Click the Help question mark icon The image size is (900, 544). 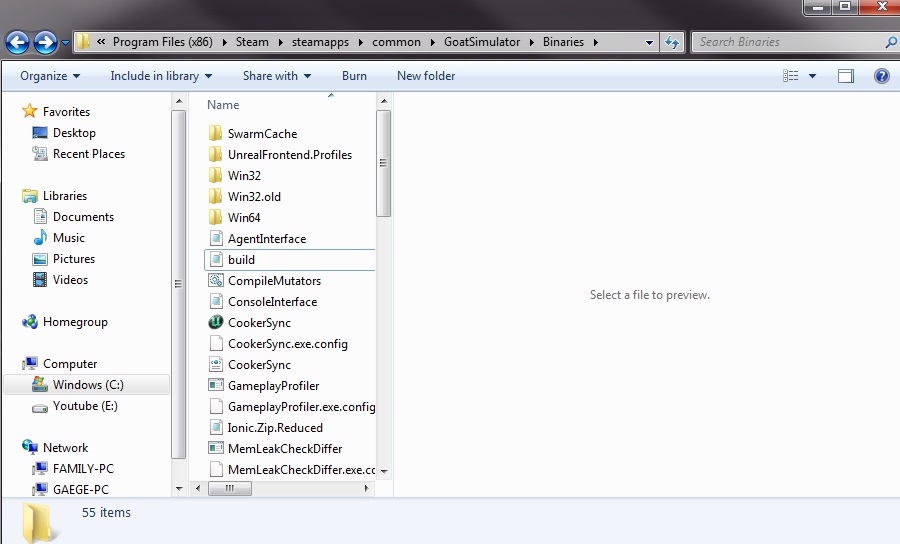882,76
